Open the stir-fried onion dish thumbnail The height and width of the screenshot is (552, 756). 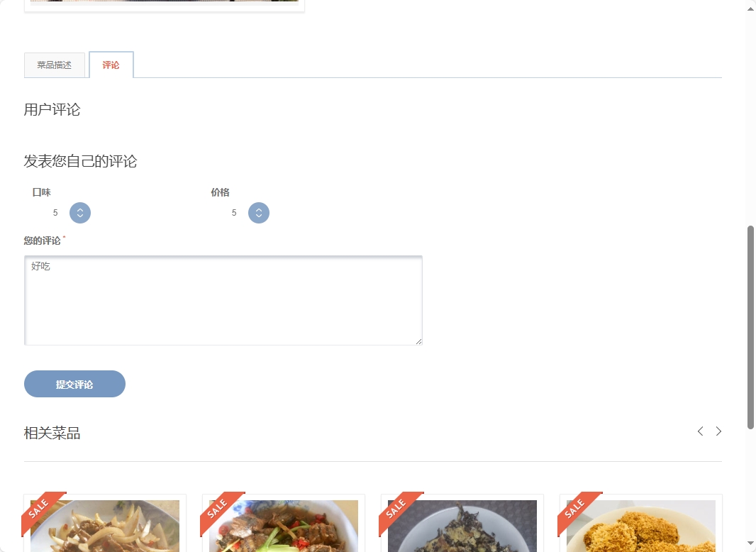coord(105,526)
